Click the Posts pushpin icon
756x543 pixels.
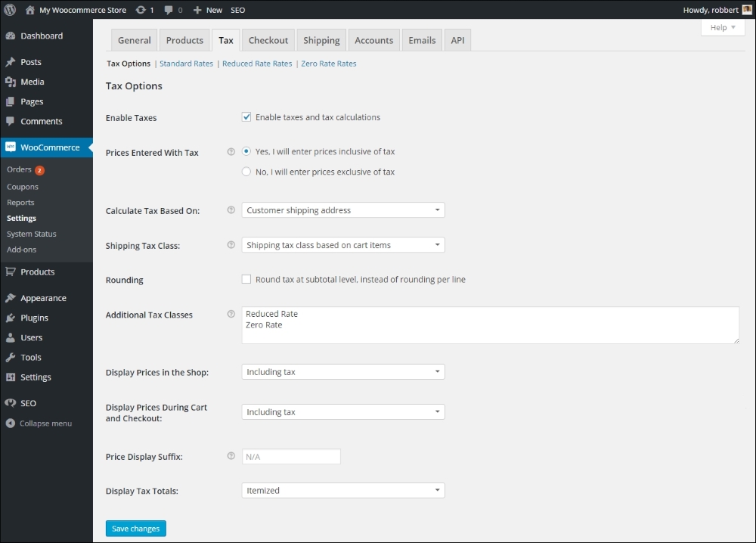click(10, 62)
